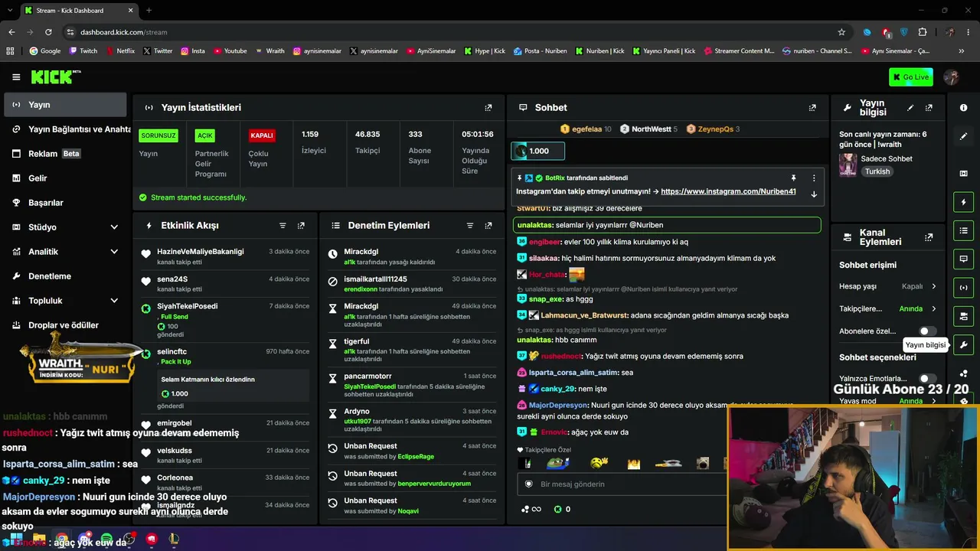This screenshot has width=980, height=551.
Task: Open the user profile avatar menu
Action: point(952,77)
